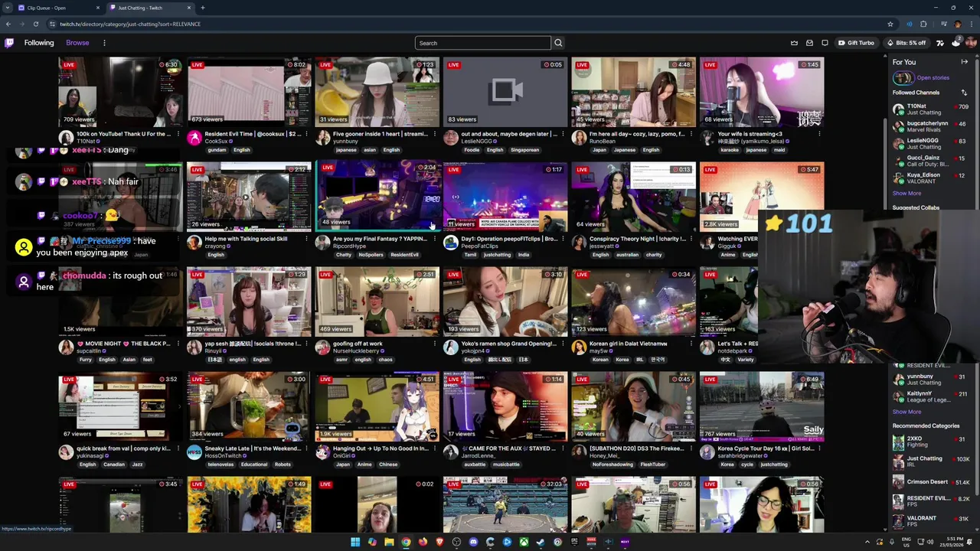Click Show More under followed channels
Screen dimensions: 980x551
[x=906, y=194]
